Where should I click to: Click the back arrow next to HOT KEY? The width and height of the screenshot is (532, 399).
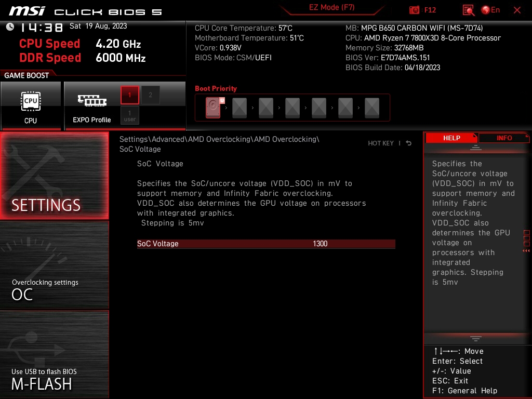(409, 143)
